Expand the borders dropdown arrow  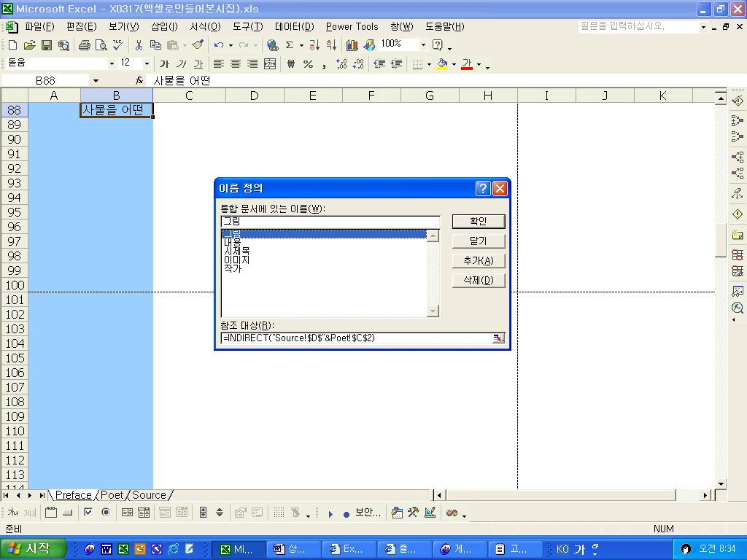point(429,64)
